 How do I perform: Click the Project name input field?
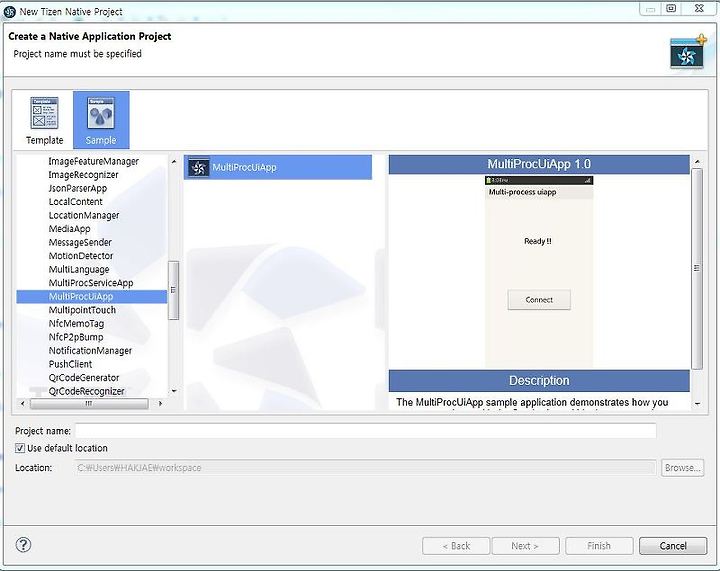tap(366, 431)
